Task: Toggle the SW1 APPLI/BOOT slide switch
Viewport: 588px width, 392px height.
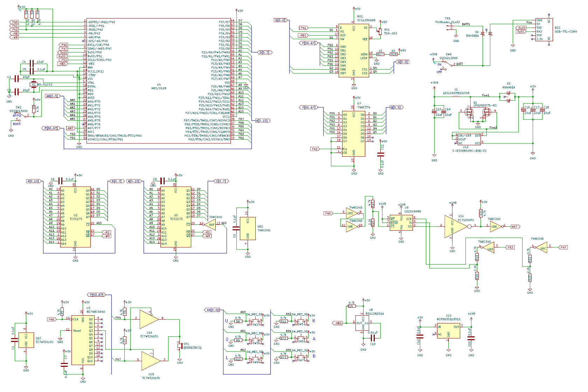Action: click(x=21, y=116)
